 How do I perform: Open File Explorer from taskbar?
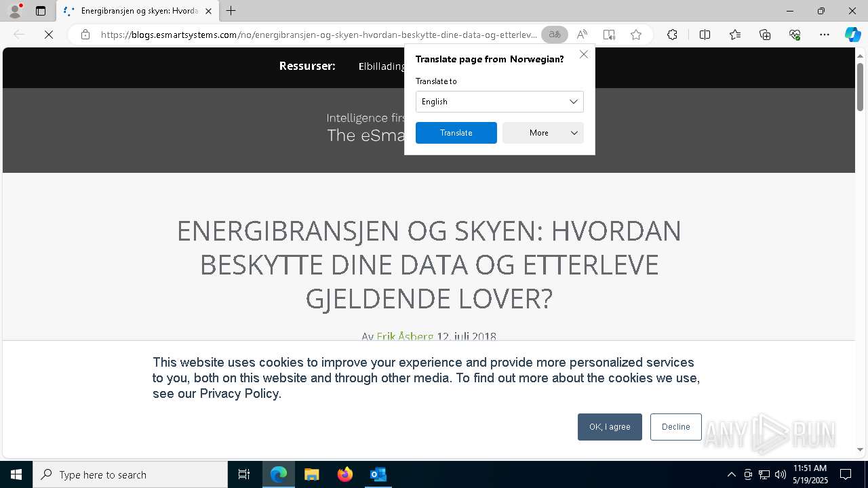(312, 474)
